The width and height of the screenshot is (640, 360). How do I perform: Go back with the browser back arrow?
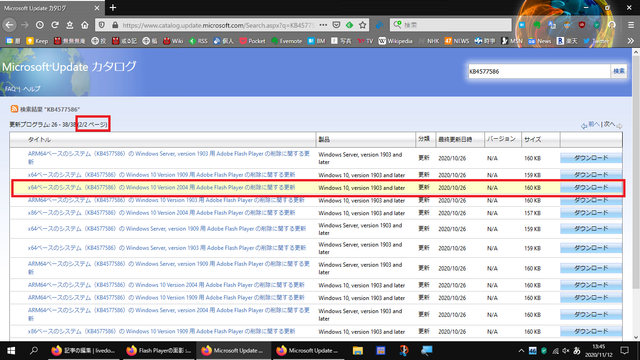tap(9, 25)
